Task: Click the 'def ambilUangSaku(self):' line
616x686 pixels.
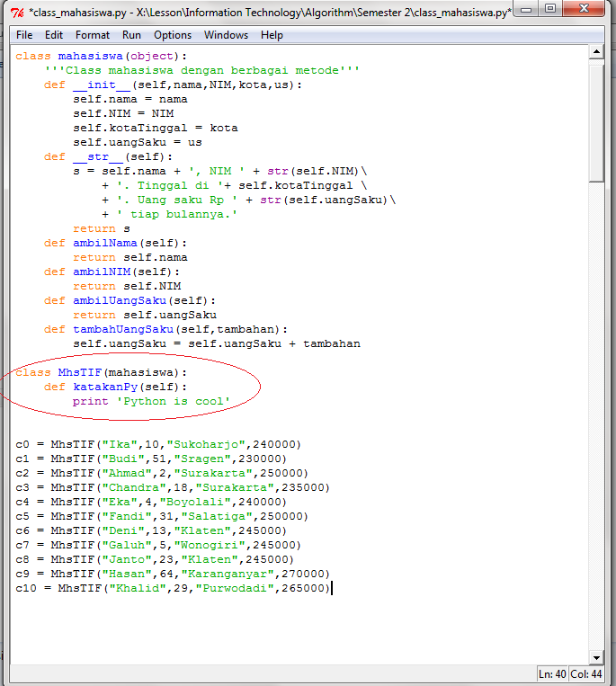Action: tap(129, 301)
